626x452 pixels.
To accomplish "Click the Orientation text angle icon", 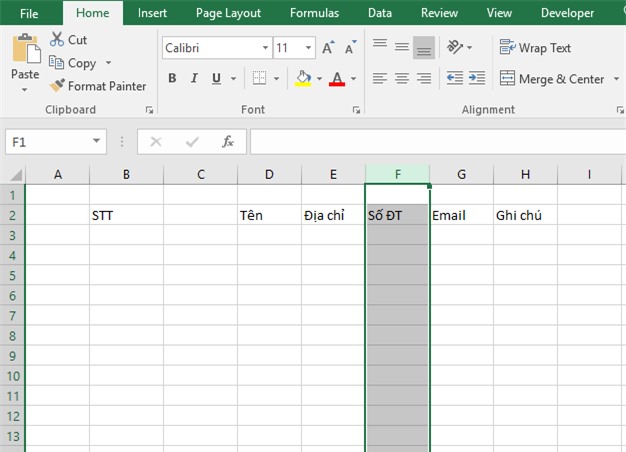I will click(x=456, y=47).
